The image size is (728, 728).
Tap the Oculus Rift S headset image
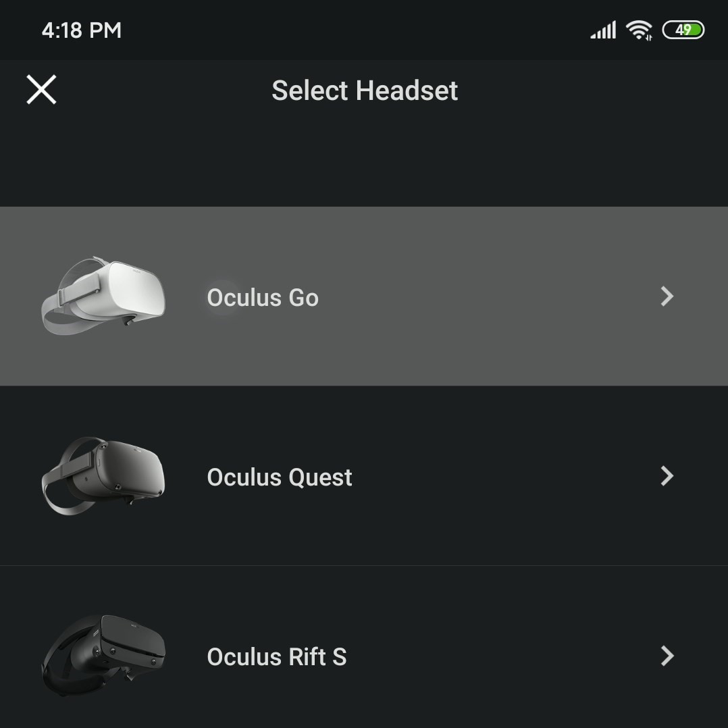point(103,654)
